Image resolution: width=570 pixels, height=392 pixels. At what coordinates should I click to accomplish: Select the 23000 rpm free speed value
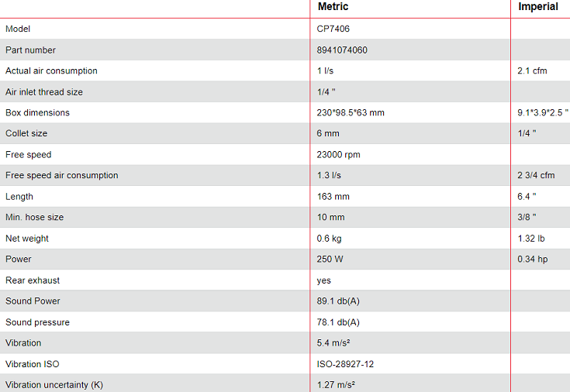338,155
